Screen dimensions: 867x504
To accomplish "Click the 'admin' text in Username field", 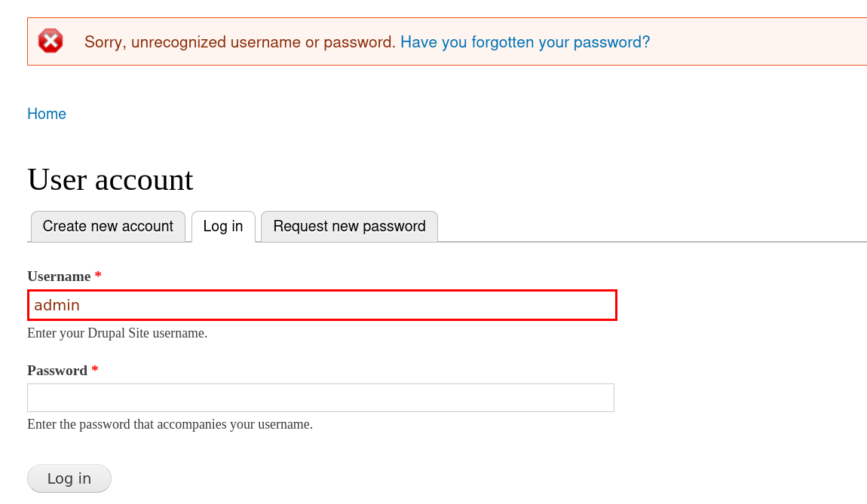I will pyautogui.click(x=57, y=305).
